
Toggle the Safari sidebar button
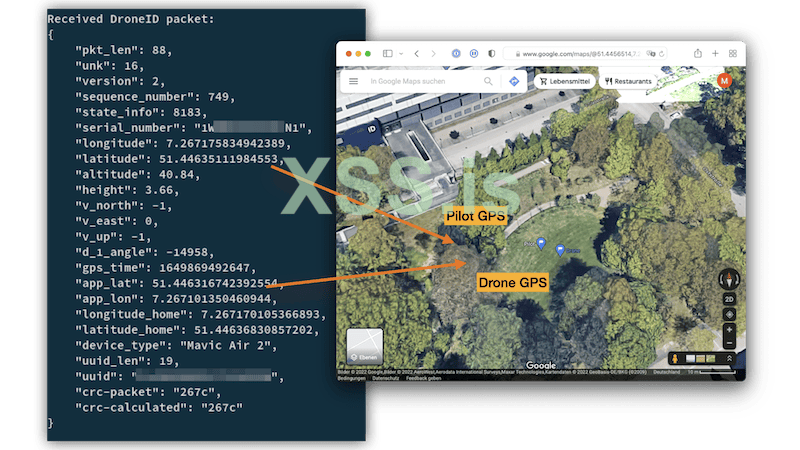(x=388, y=54)
